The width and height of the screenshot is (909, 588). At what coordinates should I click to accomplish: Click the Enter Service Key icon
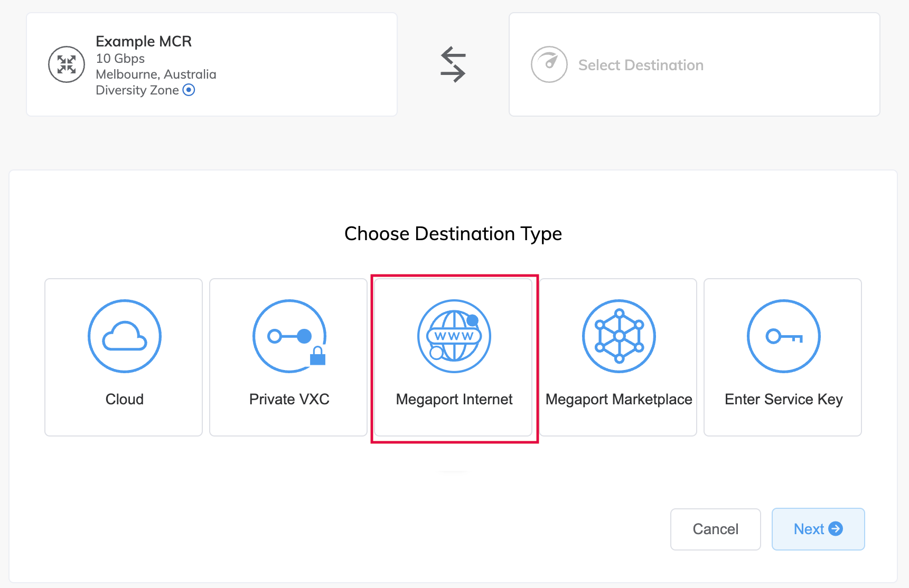(783, 336)
